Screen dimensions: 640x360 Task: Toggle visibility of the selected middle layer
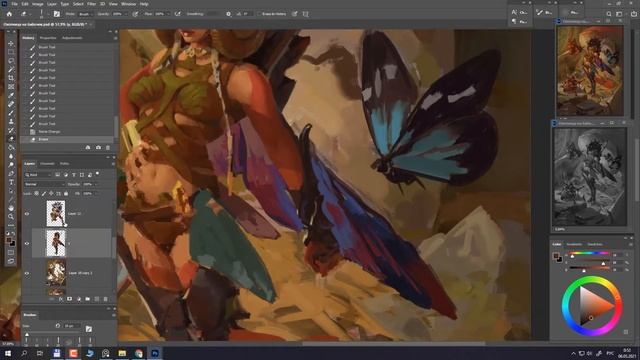pos(27,243)
